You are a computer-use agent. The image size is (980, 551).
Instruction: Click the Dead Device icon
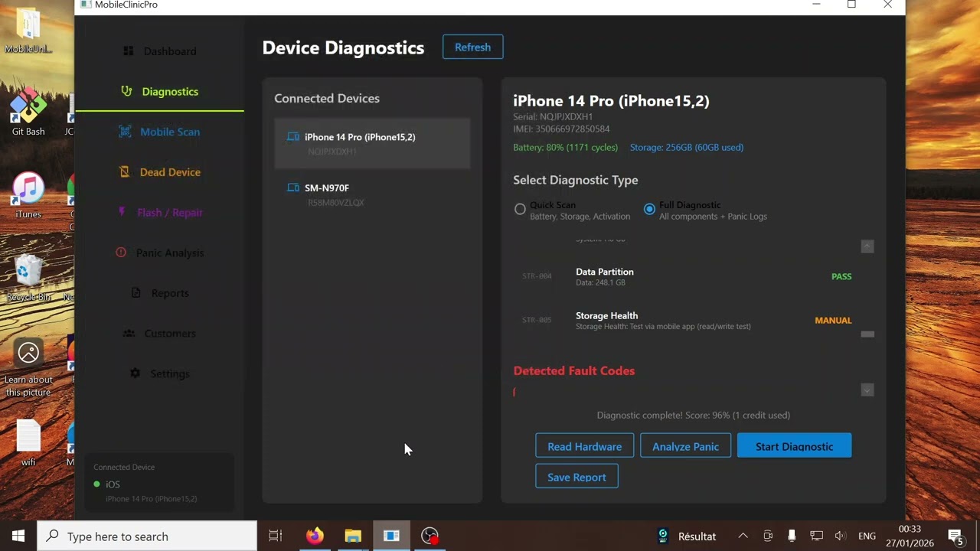coord(125,172)
